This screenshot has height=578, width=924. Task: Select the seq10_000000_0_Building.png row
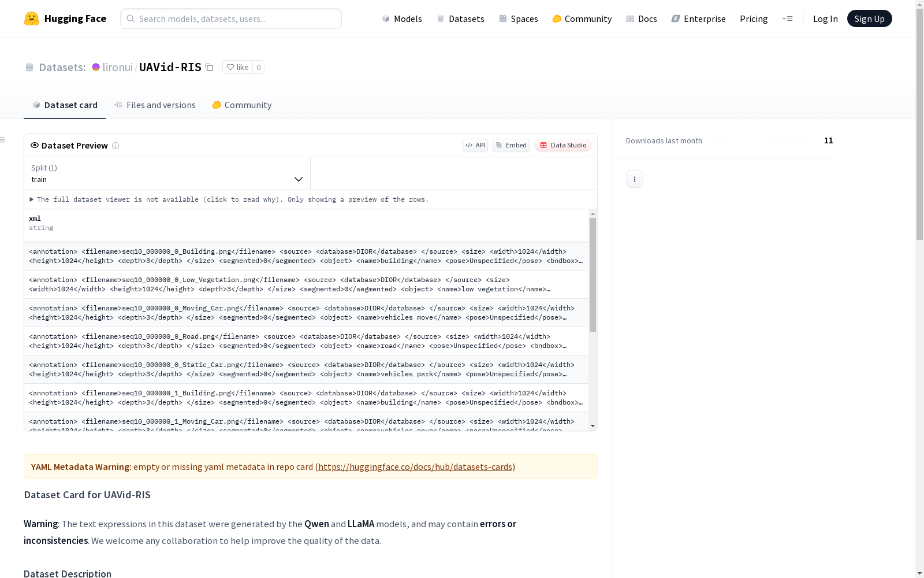[306, 256]
